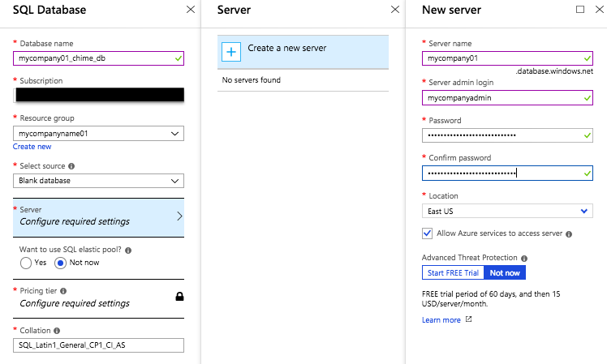This screenshot has height=364, width=607.
Task: Click the Server name input field
Action: (507, 58)
